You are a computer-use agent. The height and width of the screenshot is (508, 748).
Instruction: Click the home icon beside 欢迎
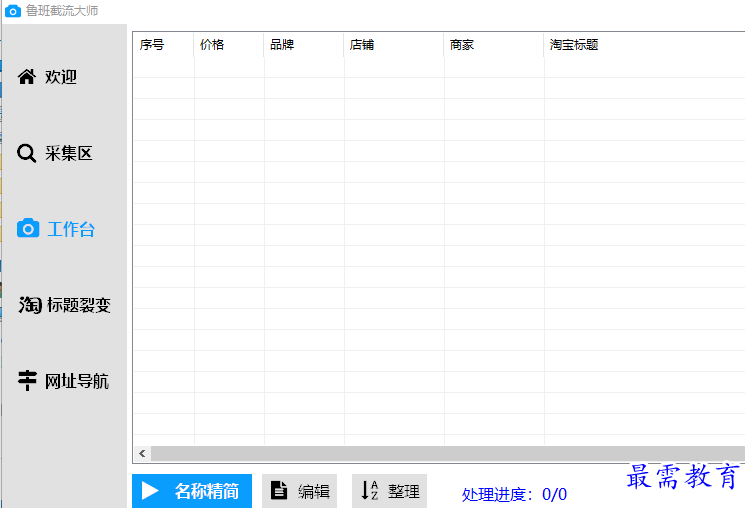pyautogui.click(x=27, y=77)
